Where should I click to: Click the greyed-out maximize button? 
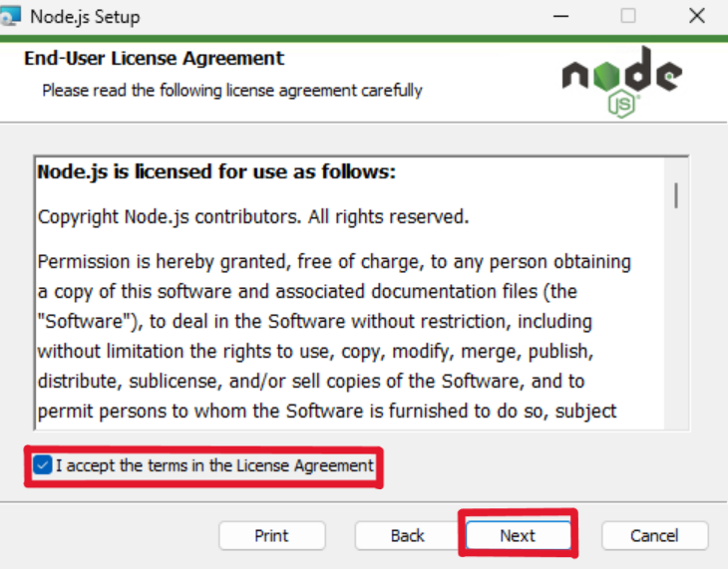point(628,16)
